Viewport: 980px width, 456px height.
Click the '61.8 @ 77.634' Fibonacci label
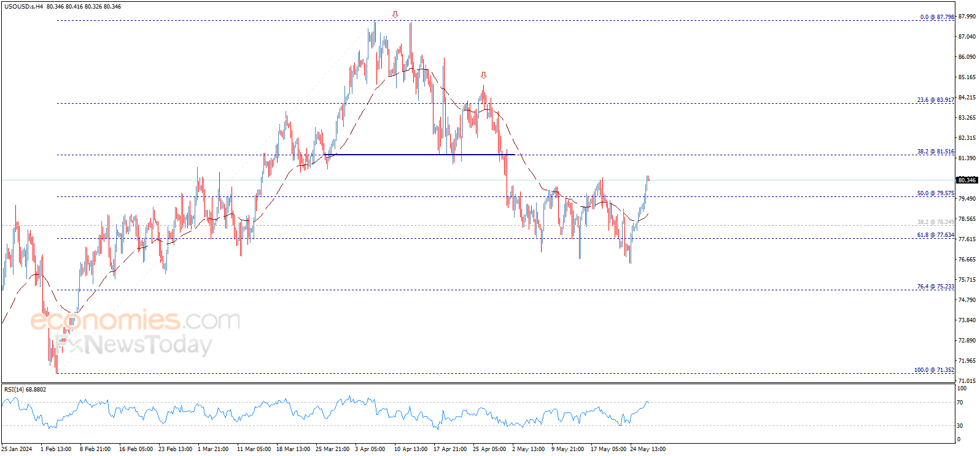click(936, 235)
